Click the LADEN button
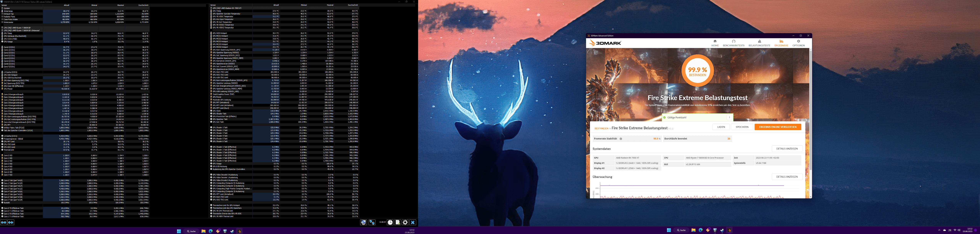The image size is (980, 234). [721, 127]
